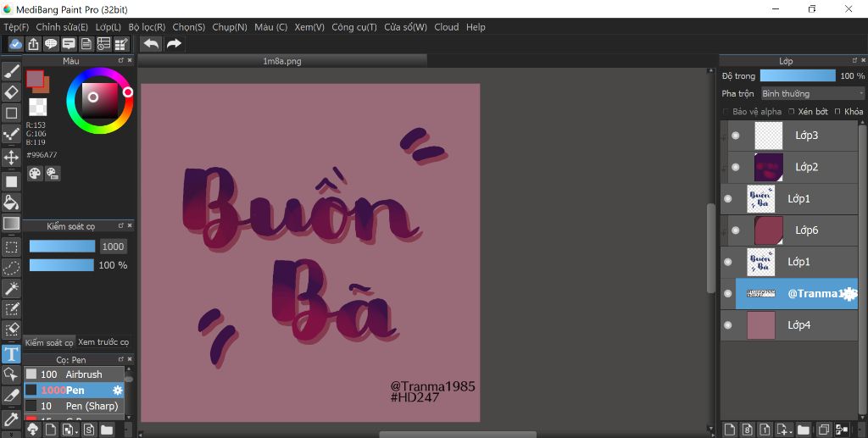Open the Bộ lọc(R) menu

click(147, 27)
